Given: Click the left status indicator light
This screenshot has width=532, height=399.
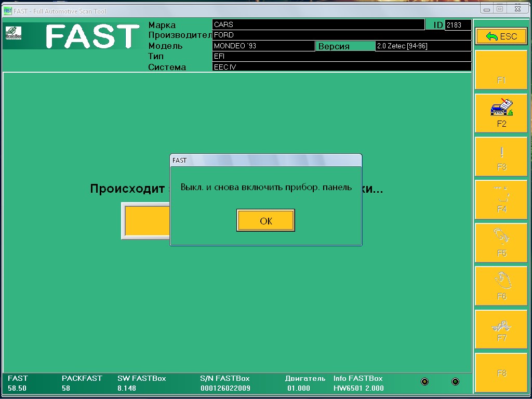Looking at the screenshot, I should [424, 382].
